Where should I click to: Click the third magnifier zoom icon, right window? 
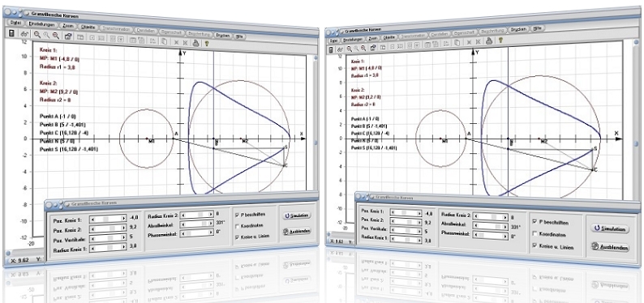(363, 48)
